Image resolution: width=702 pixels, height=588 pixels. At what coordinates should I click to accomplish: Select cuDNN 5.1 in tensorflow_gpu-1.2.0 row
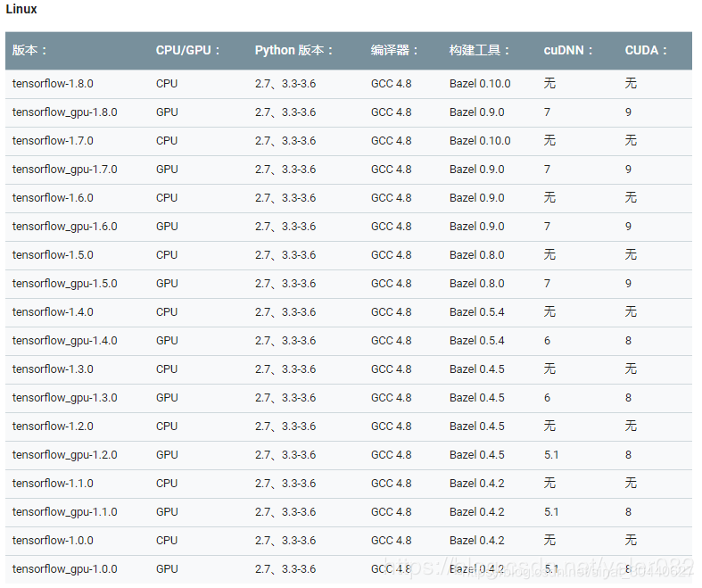551,455
